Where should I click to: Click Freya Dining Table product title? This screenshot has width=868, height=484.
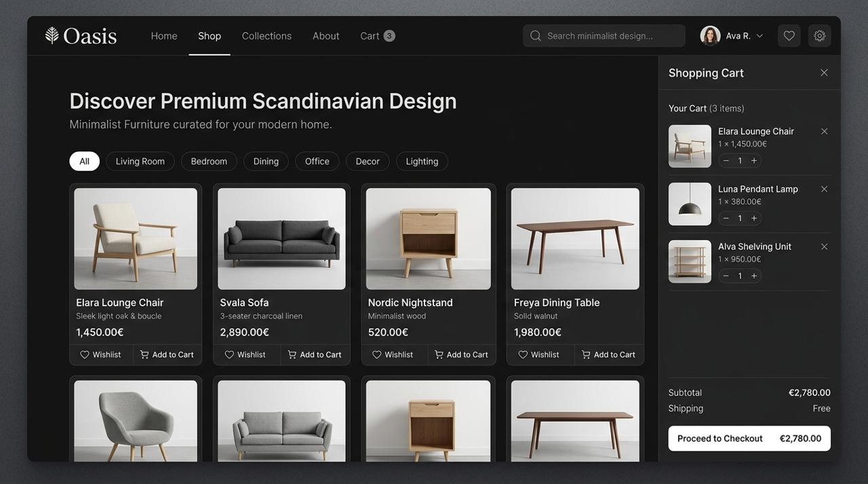pos(557,302)
